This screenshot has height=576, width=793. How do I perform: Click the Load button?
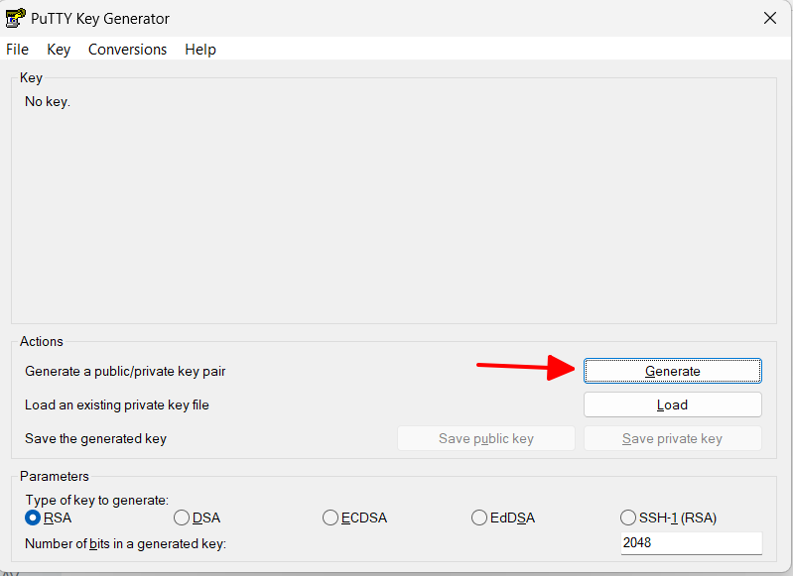click(x=672, y=405)
